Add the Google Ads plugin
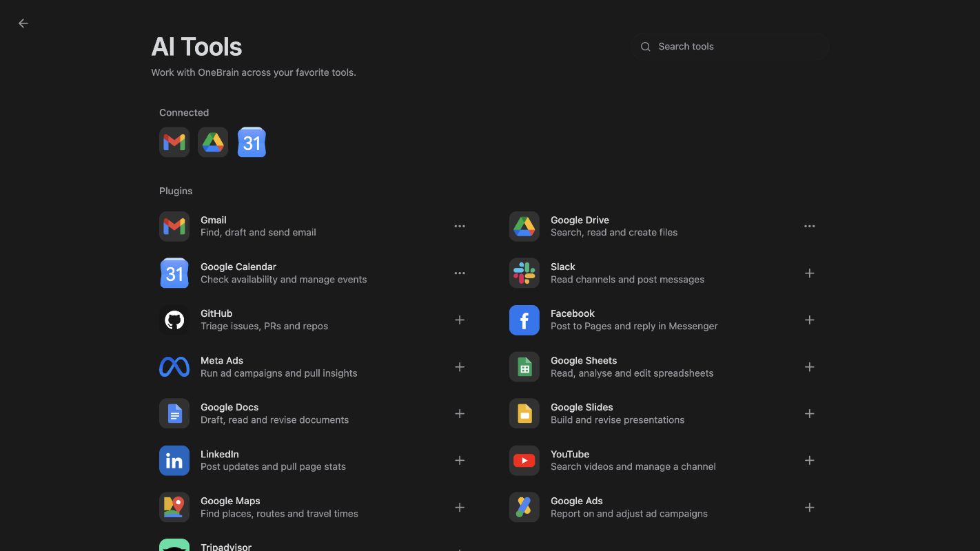980x551 pixels. [x=810, y=507]
